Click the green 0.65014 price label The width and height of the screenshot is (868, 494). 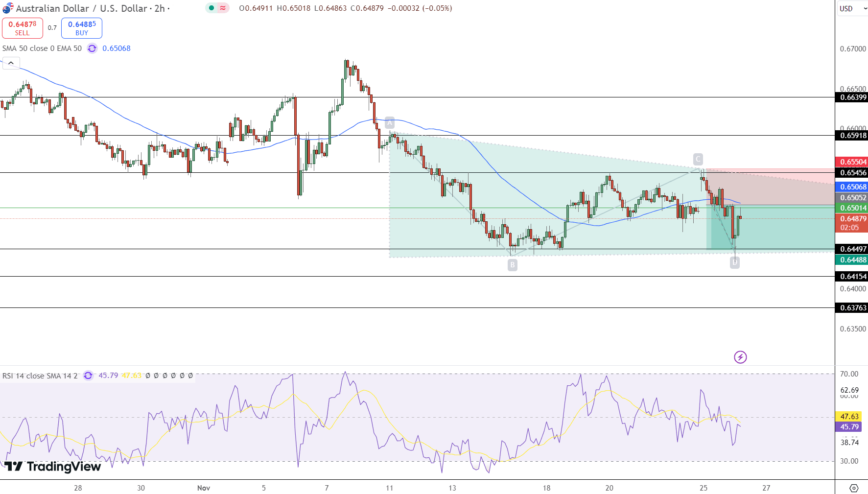coord(851,208)
